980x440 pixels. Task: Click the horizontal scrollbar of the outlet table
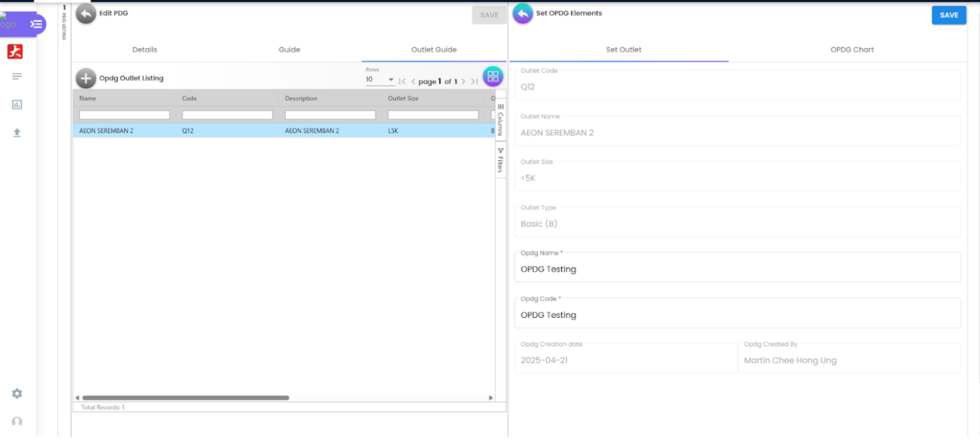click(x=186, y=398)
